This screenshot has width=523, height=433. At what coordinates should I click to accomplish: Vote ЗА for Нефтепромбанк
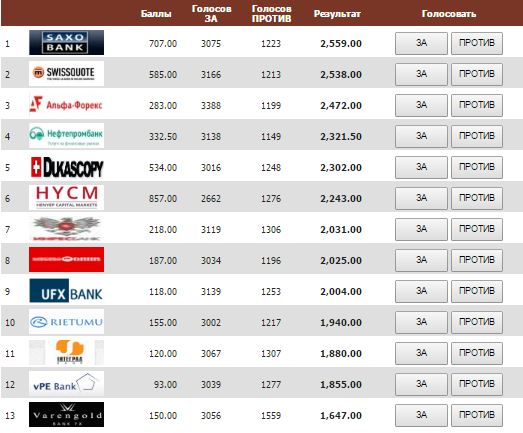421,136
